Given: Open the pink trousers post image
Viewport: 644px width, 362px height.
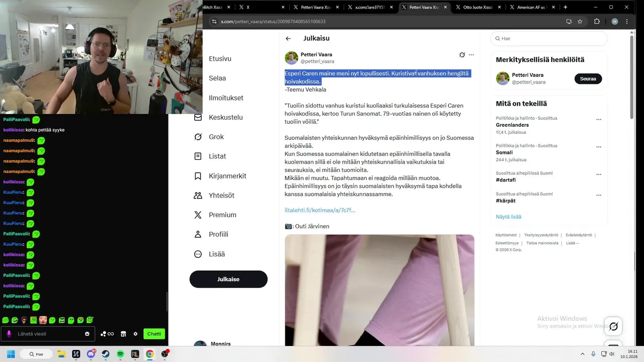Looking at the screenshot, I should pos(379,290).
